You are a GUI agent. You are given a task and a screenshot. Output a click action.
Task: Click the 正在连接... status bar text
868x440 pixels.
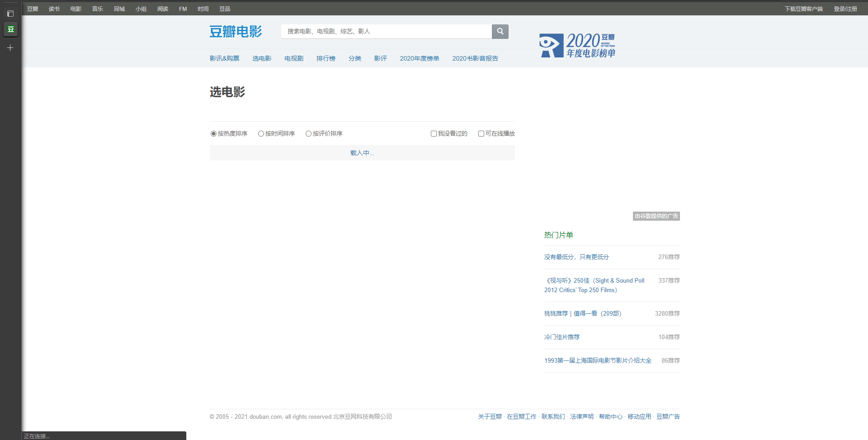[x=37, y=436]
